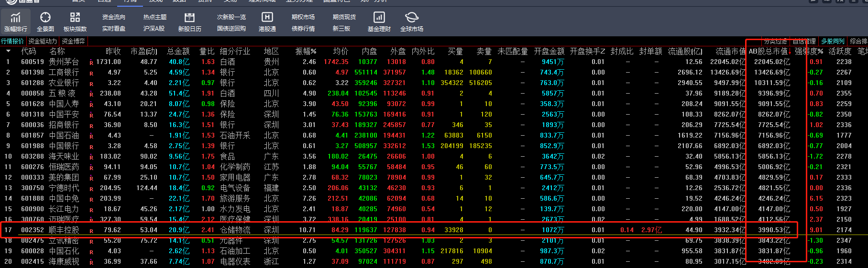Sort by the 总金额 column header

(x=178, y=51)
